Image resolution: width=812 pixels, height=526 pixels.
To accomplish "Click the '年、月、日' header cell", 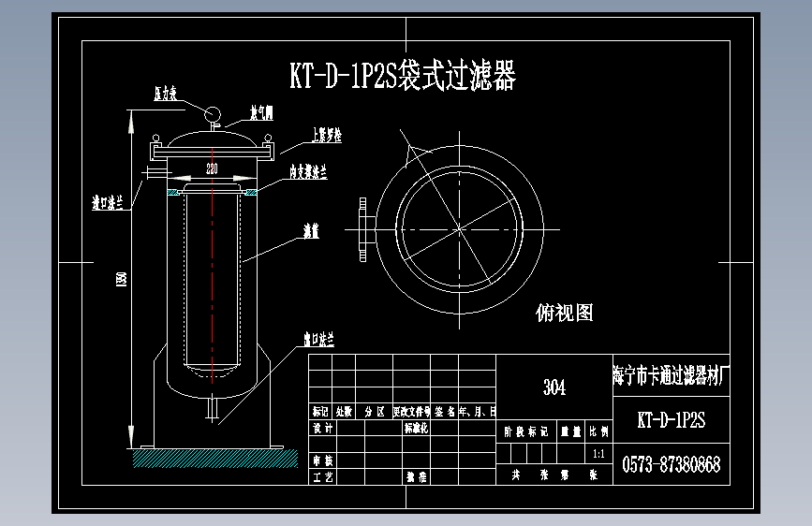I will click(477, 412).
